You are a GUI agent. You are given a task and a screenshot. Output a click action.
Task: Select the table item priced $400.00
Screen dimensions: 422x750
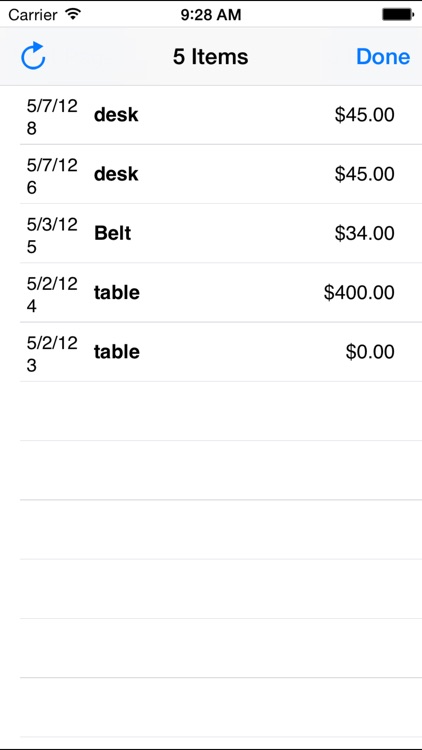[211, 292]
